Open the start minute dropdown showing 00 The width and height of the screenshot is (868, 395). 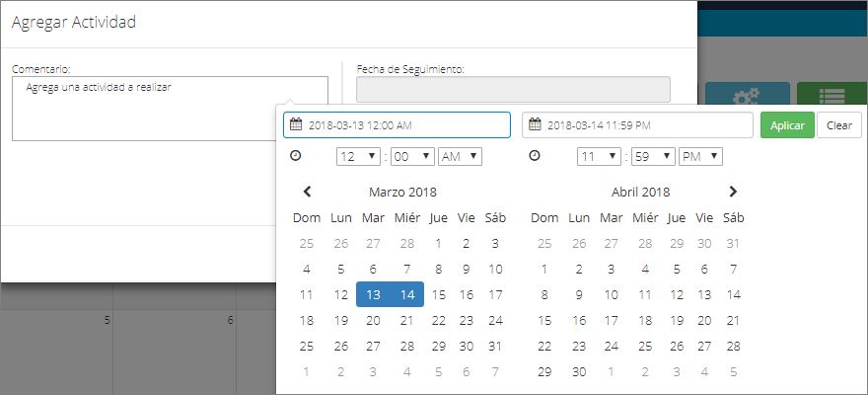tap(412, 157)
